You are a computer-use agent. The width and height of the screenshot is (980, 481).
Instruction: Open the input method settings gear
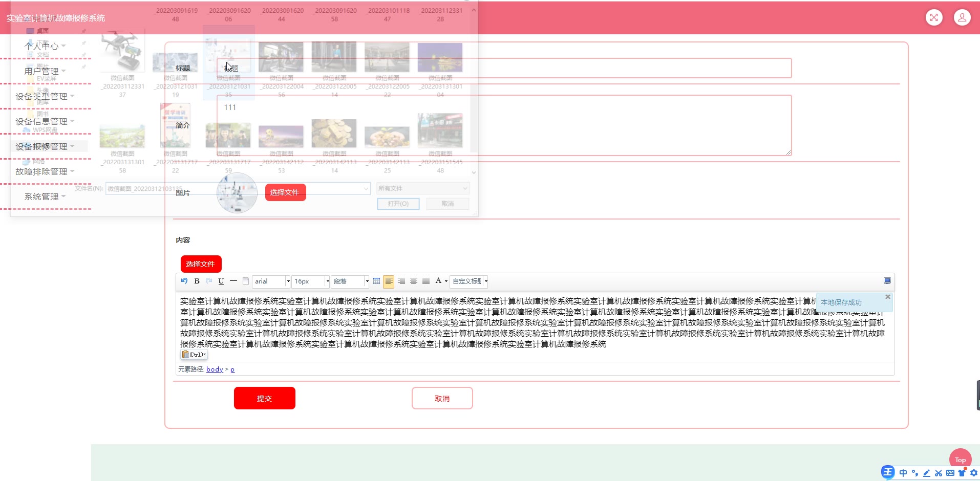(x=973, y=473)
